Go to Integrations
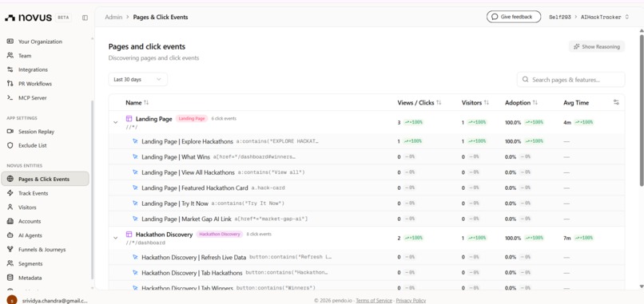Viewport: 644px width, 304px height. (x=33, y=69)
